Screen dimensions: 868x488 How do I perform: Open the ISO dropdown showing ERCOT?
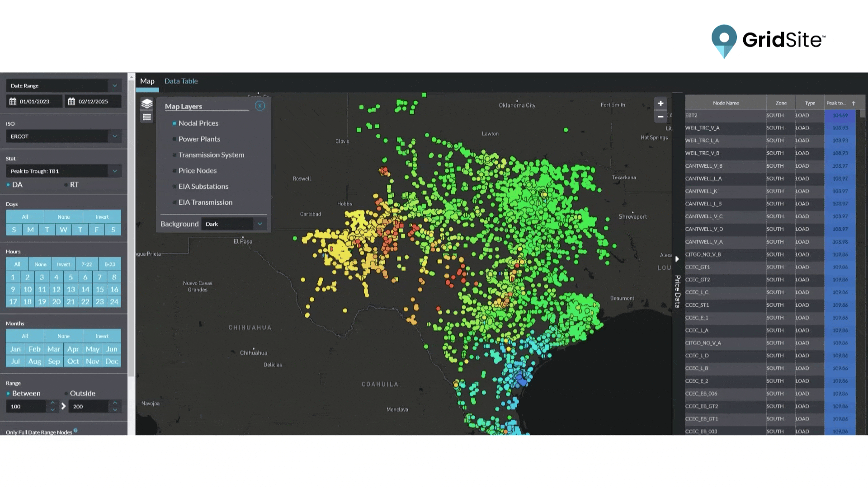[64, 136]
